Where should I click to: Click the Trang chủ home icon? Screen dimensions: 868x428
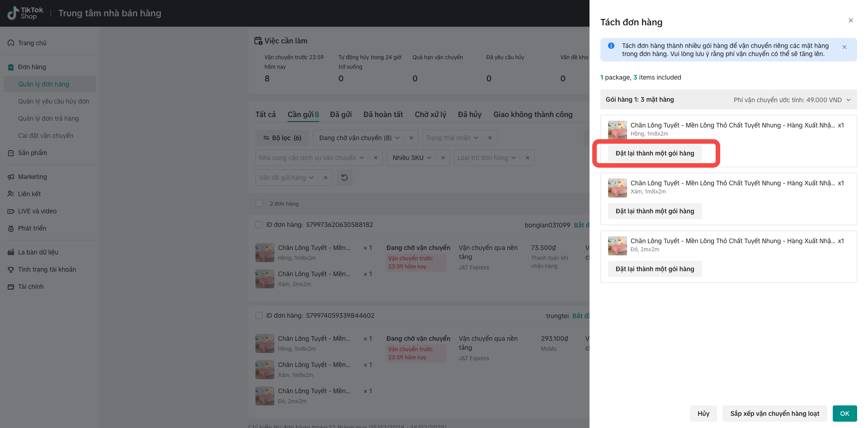point(11,43)
